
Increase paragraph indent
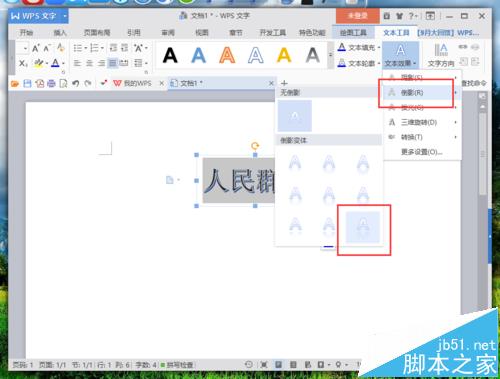(124, 48)
